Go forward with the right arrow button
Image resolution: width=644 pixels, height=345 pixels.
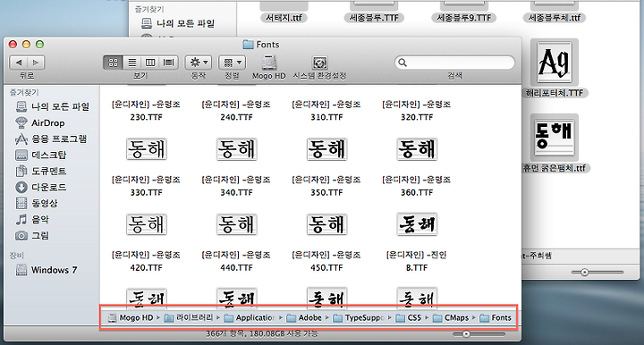pyautogui.click(x=36, y=63)
